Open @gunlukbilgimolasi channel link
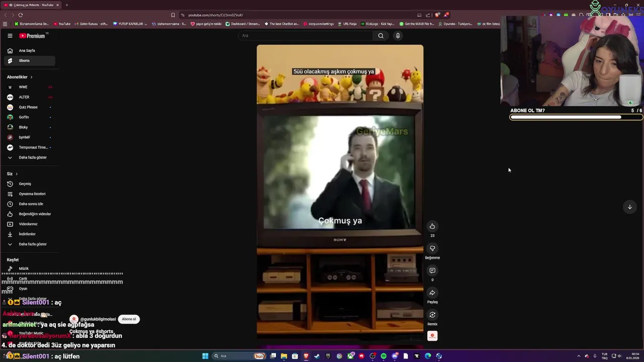Image resolution: width=644 pixels, height=362 pixels. (98, 319)
